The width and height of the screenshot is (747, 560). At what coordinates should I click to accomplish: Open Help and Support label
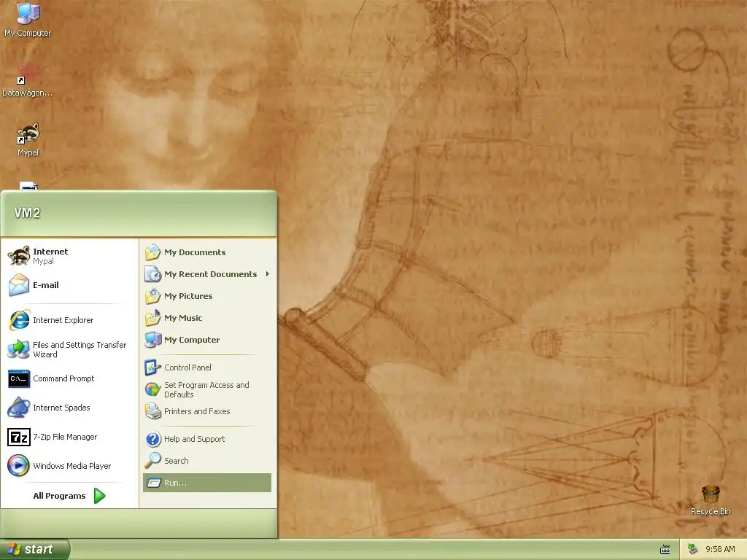[194, 438]
